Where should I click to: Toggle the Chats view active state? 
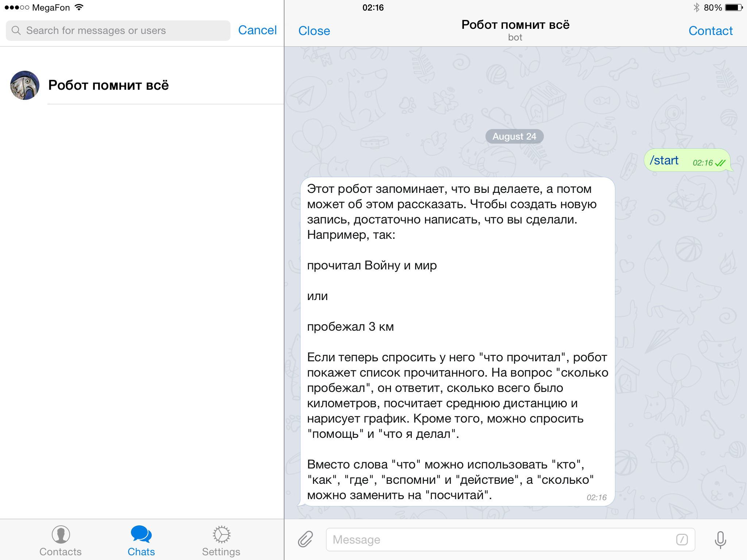[140, 538]
